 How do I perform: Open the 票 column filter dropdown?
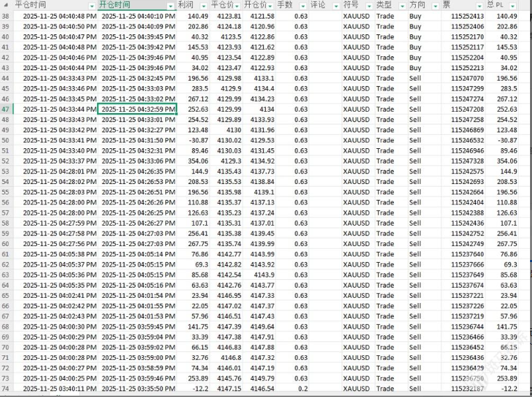(479, 5)
